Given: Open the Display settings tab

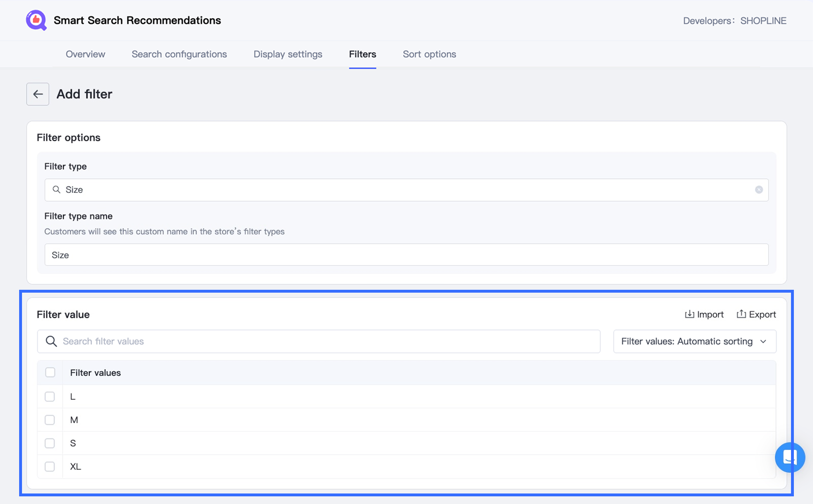Looking at the screenshot, I should (x=288, y=54).
